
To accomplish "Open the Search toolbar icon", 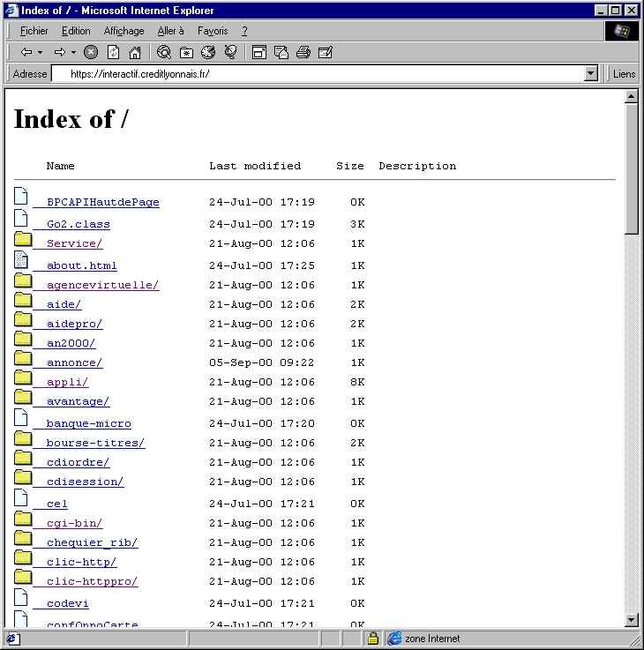I will coord(164,52).
